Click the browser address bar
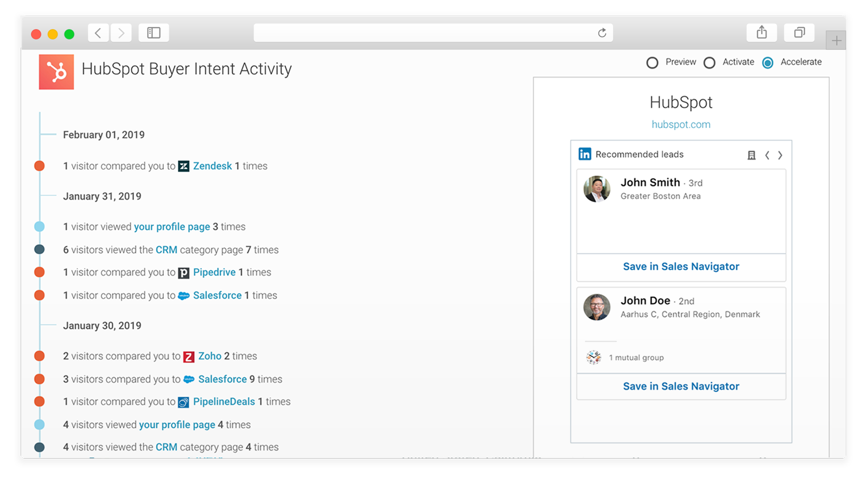This screenshot has height=483, width=868. tap(433, 33)
